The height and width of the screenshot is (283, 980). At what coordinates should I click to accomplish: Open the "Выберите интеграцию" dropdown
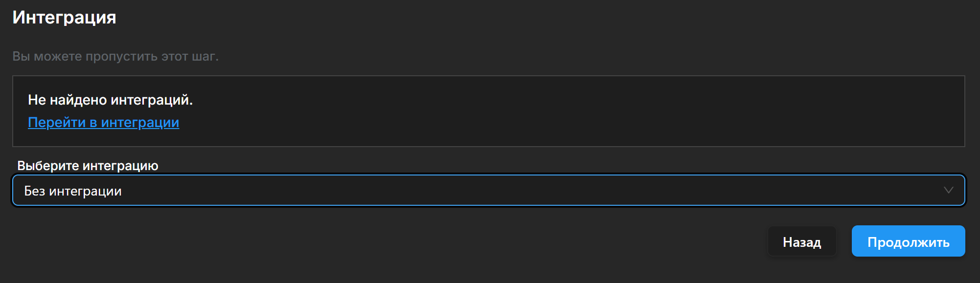click(488, 190)
